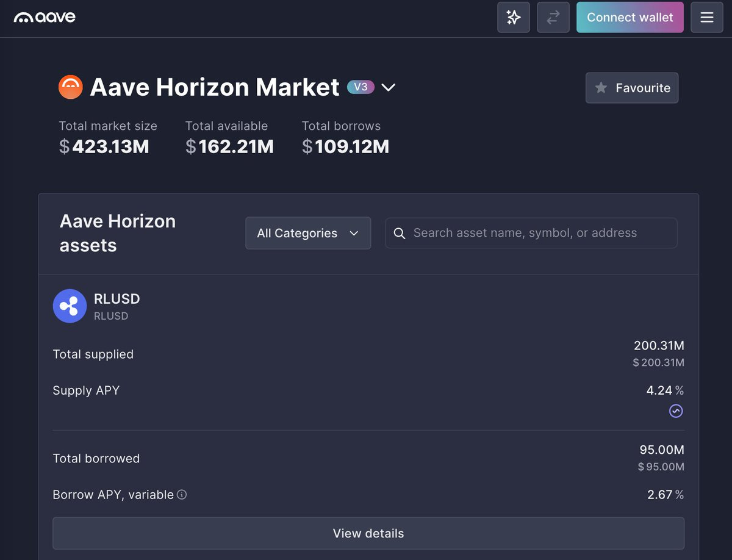Click the Total borrowed 95.00M value

click(662, 450)
